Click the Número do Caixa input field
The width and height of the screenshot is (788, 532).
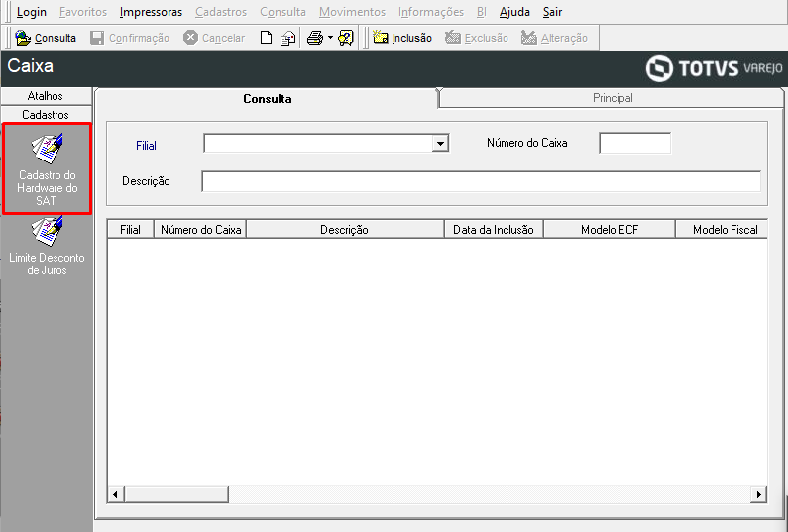click(634, 144)
